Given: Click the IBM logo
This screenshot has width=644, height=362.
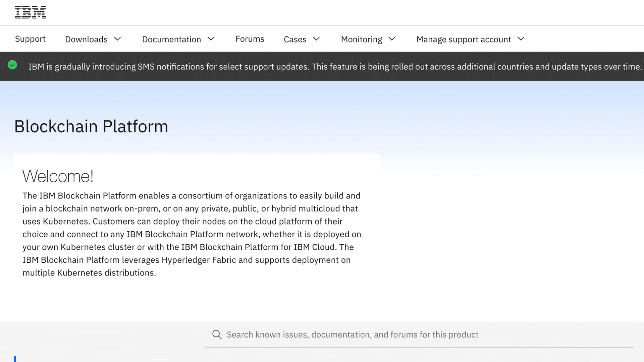Looking at the screenshot, I should [31, 12].
